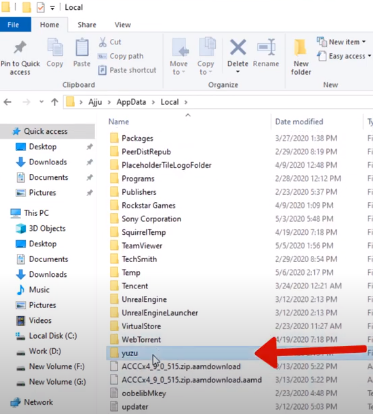Sort by Date modified column header
The width and height of the screenshot is (373, 414).
coord(299,122)
